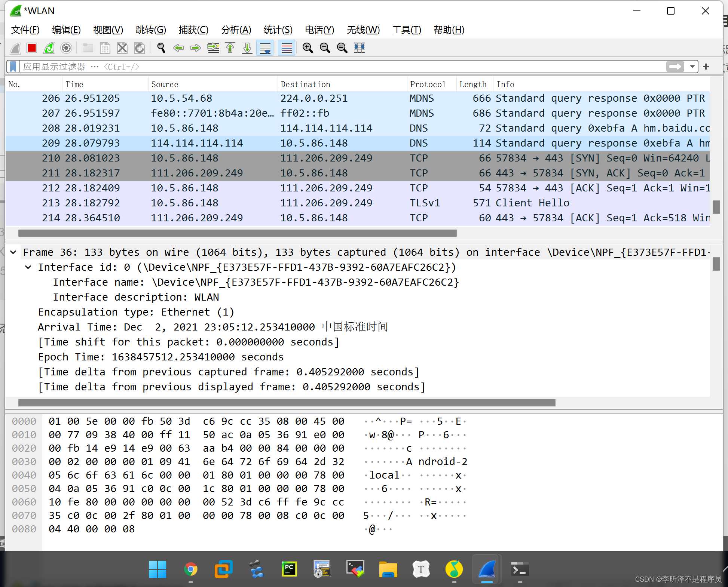Go to the first packet
The width and height of the screenshot is (728, 587).
pyautogui.click(x=230, y=48)
